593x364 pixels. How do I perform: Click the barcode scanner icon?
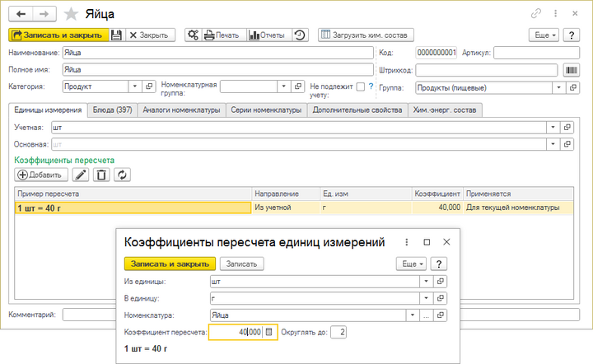pyautogui.click(x=572, y=70)
